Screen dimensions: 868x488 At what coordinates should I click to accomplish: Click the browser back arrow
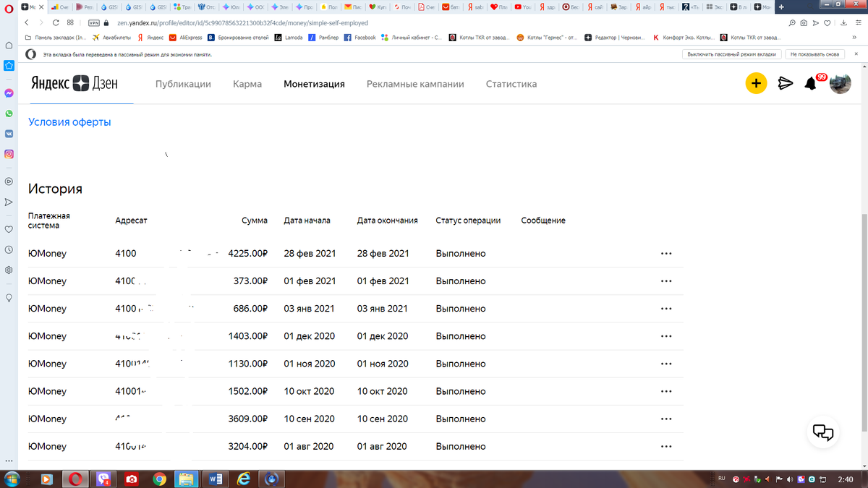(x=27, y=22)
